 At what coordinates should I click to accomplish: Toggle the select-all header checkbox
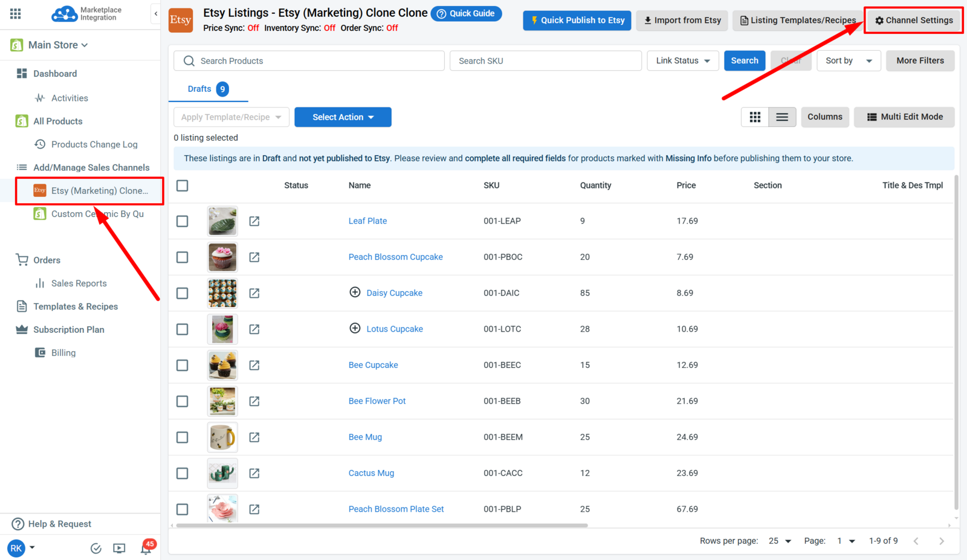click(183, 185)
